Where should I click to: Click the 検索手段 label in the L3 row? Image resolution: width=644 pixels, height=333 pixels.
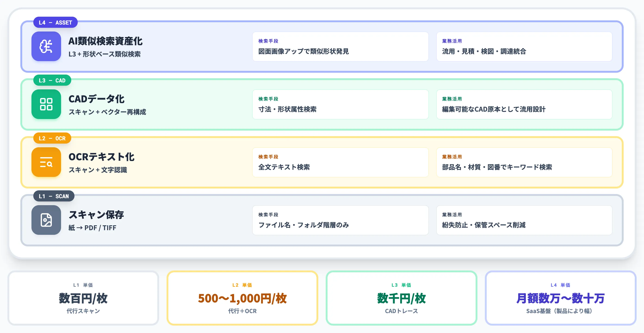268,99
